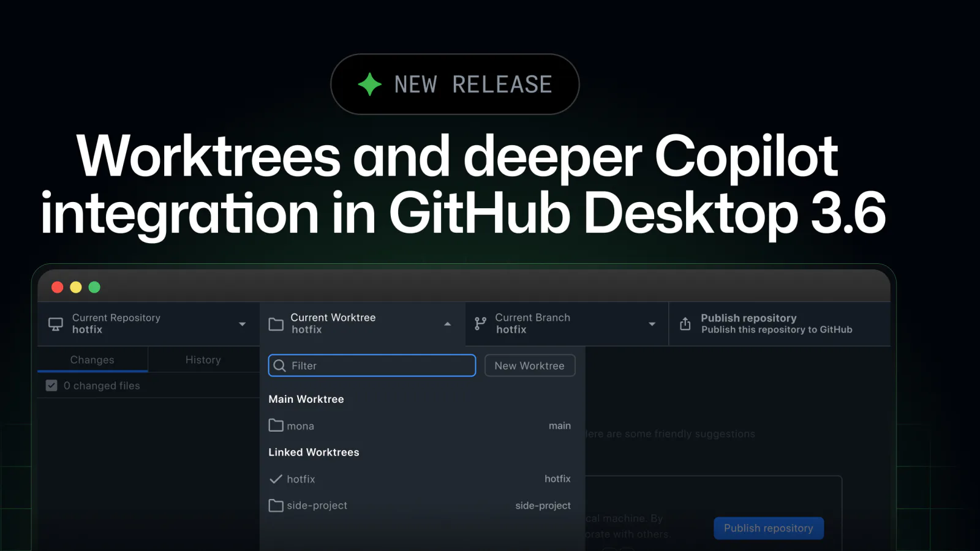Click the magnifier icon in Filter box
This screenshot has width=980, height=551.
click(280, 365)
